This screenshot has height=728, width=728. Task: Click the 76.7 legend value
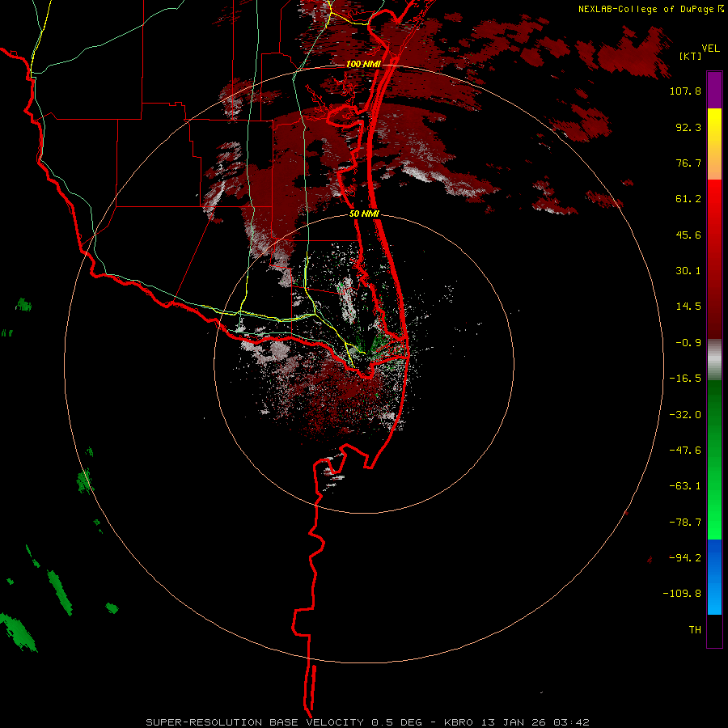point(688,163)
